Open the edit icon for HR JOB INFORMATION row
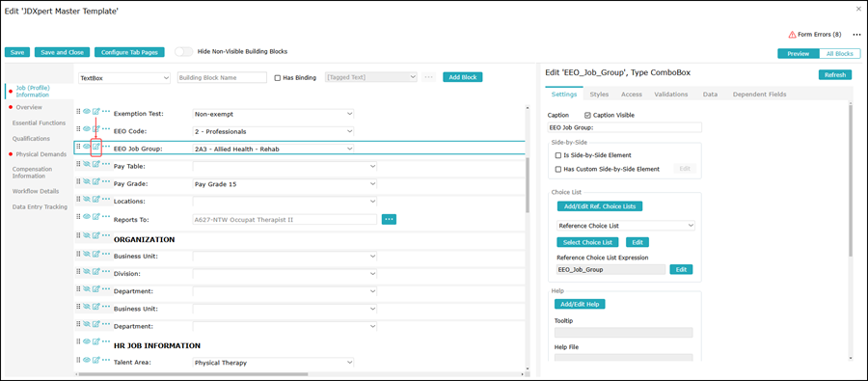Screen dimensions: 868x381 click(x=96, y=341)
